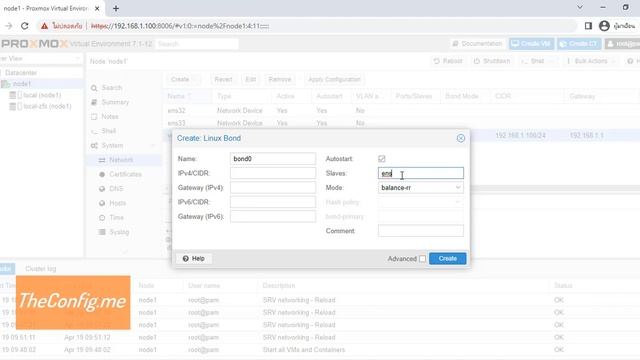Go forward in browser history
This screenshot has width=640, height=360.
8,26
